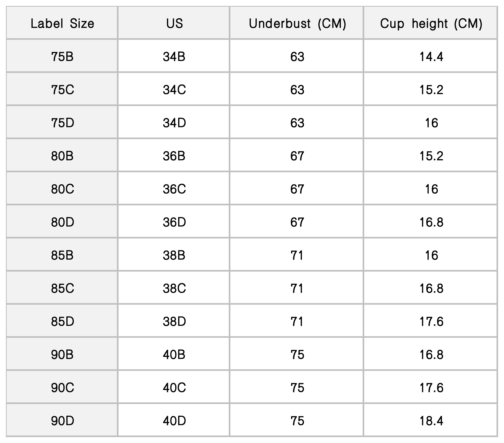Select the 40C US size cell
Screen dimensions: 504x443
(x=174, y=388)
